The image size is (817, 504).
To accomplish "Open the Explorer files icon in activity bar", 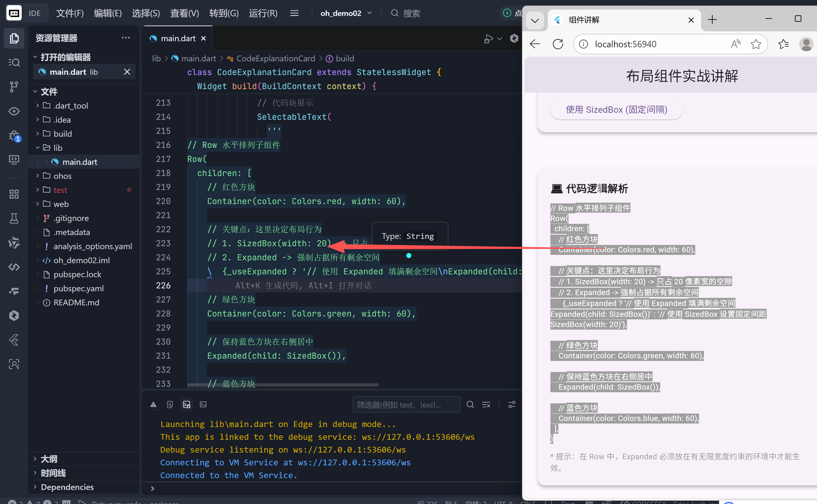I will tap(14, 38).
